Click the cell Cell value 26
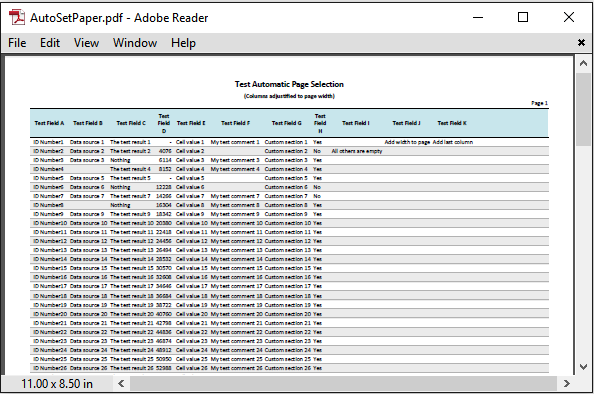The width and height of the screenshot is (594, 394). [192, 368]
